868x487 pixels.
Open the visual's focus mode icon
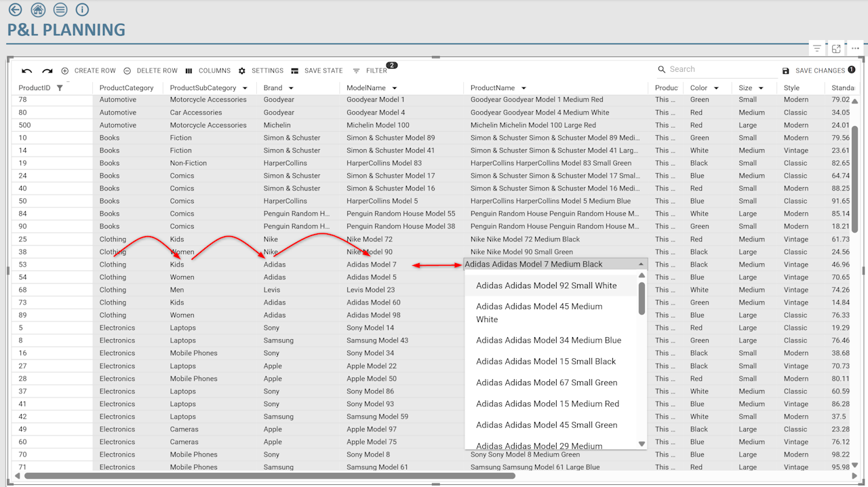pyautogui.click(x=836, y=49)
